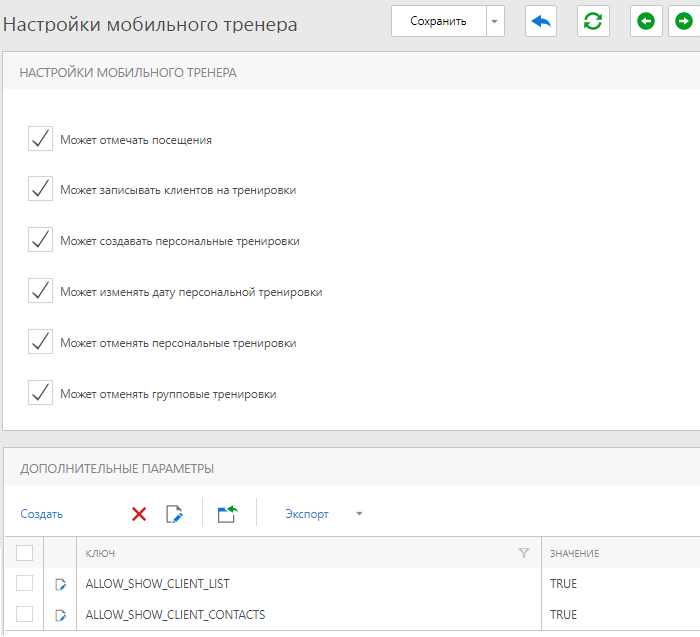
Task: Expand the Сохранить dropdown arrow
Action: coord(495,21)
